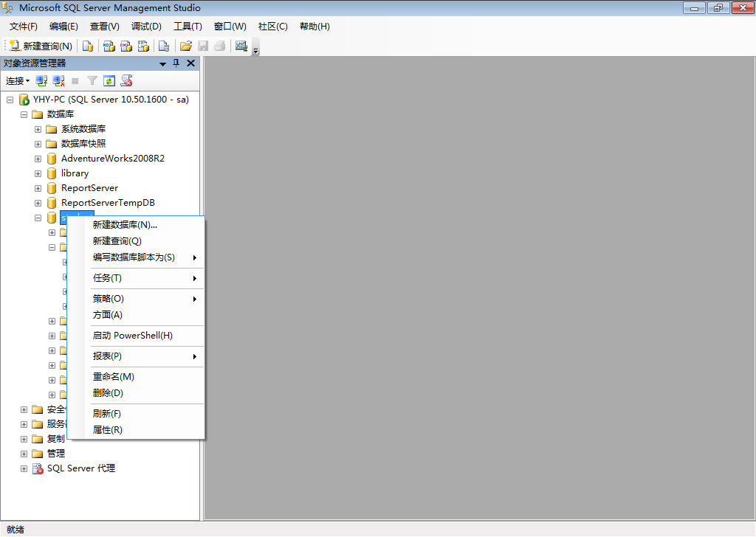Expand the library database node
Screen dimensions: 756x537
tap(38, 173)
